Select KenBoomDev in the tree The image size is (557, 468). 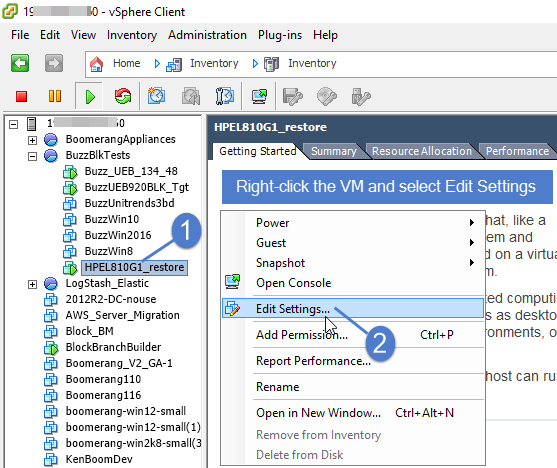[x=99, y=459]
